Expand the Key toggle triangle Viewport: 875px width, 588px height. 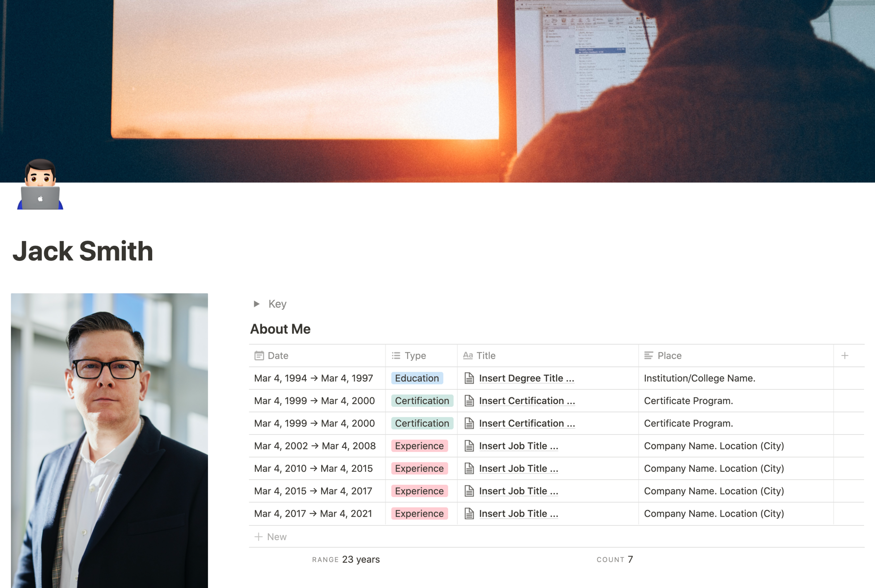257,304
